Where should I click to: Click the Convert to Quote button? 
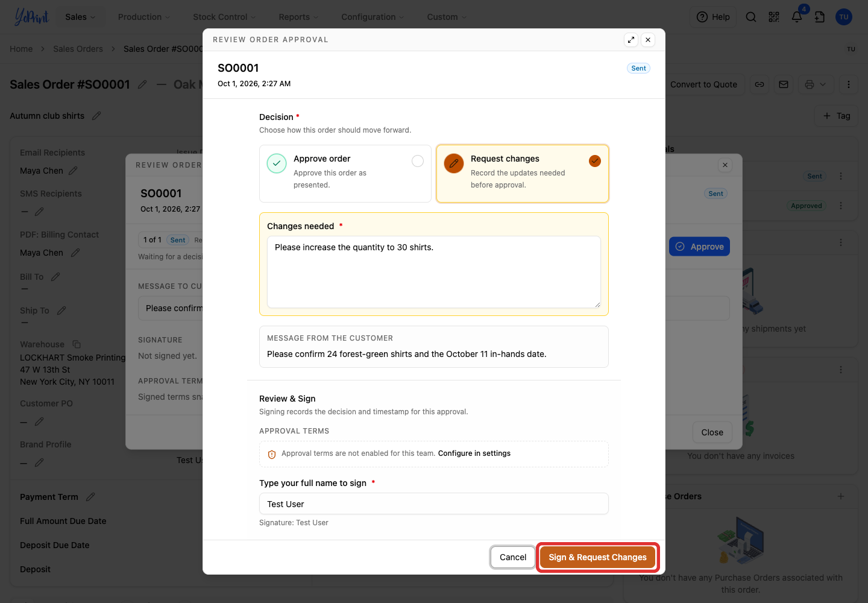[x=703, y=84]
